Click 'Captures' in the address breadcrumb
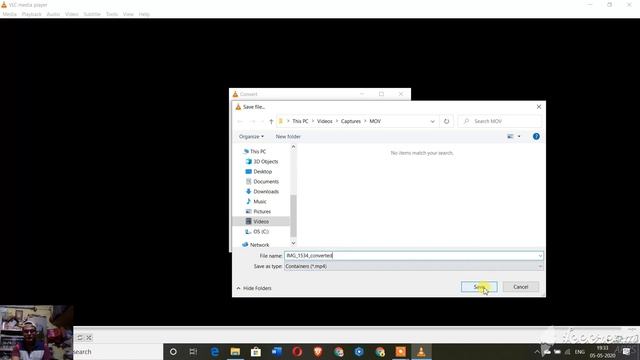Image resolution: width=640 pixels, height=360 pixels. 351,121
